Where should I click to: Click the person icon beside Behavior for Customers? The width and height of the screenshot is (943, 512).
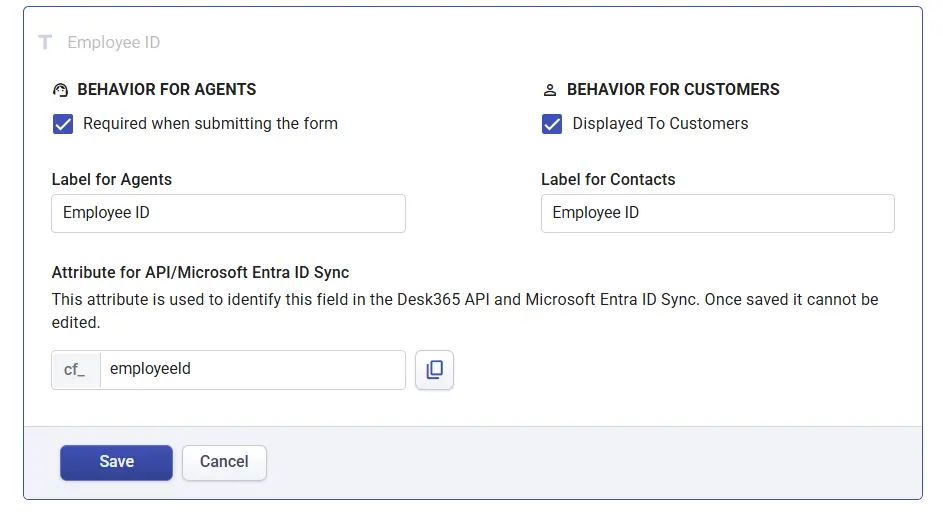(550, 90)
